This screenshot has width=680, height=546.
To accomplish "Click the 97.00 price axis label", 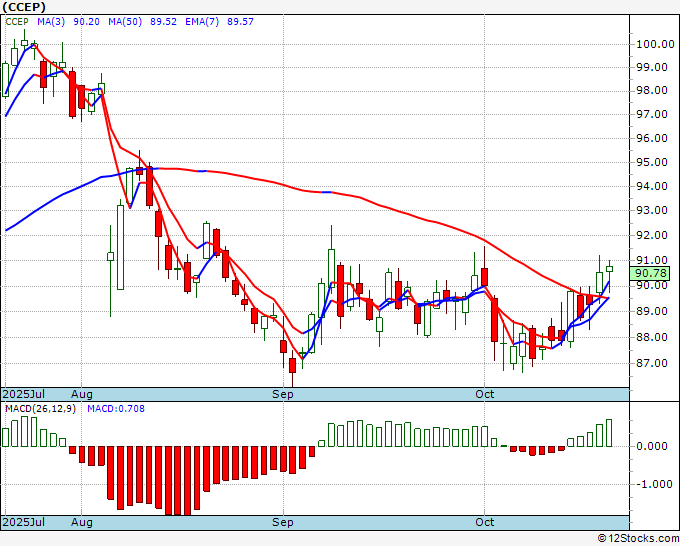I will coord(652,114).
